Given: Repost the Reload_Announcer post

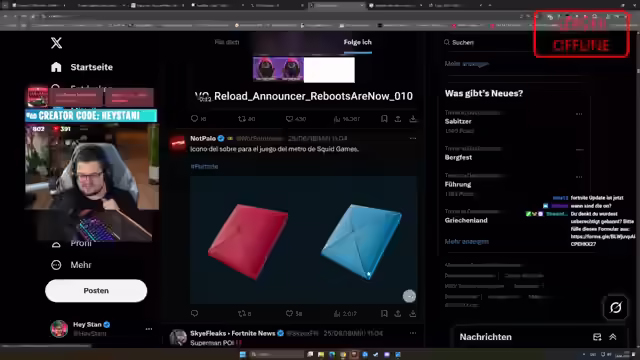Looking at the screenshot, I should [x=242, y=119].
